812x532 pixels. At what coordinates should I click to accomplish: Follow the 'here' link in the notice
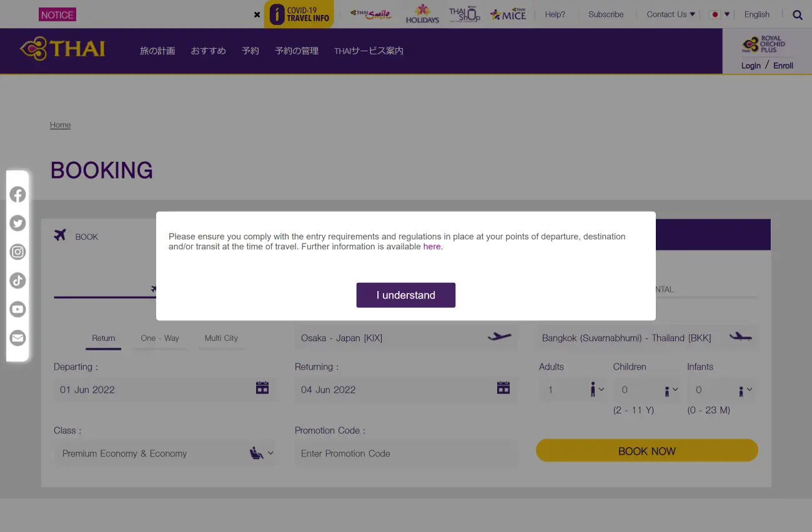click(432, 247)
